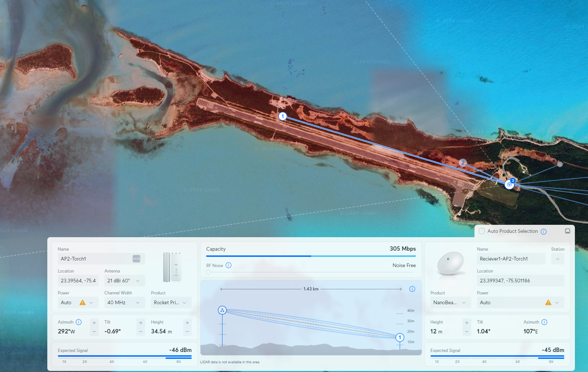Click the AP2-Torch1 Azimuth info icon
Viewport: 588px width, 372px height.
coord(79,322)
